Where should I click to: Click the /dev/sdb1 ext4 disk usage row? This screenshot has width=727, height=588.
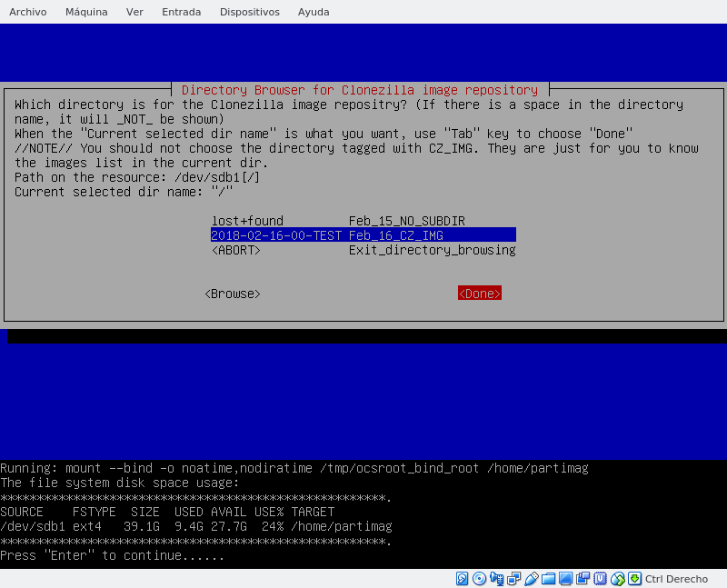(196, 526)
